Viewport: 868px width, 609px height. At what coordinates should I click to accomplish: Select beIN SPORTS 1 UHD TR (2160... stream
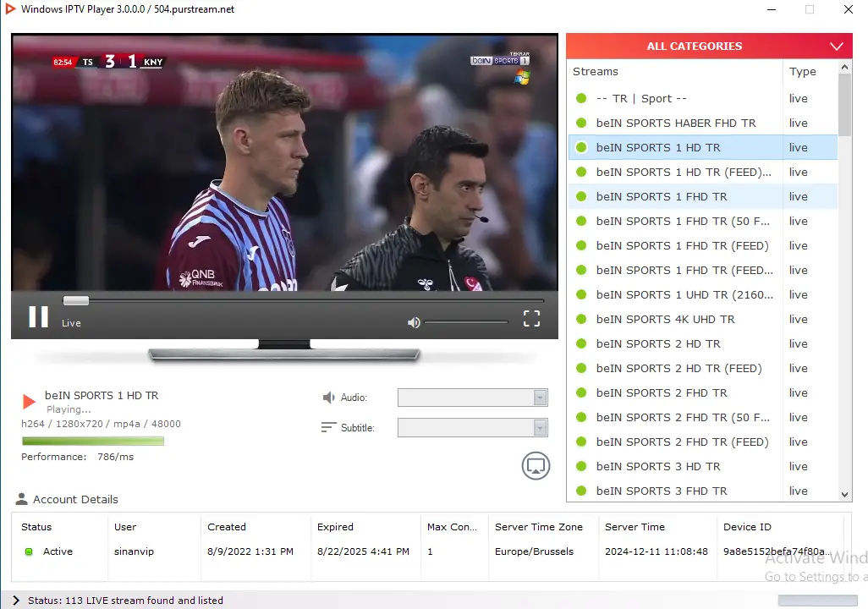pos(703,294)
